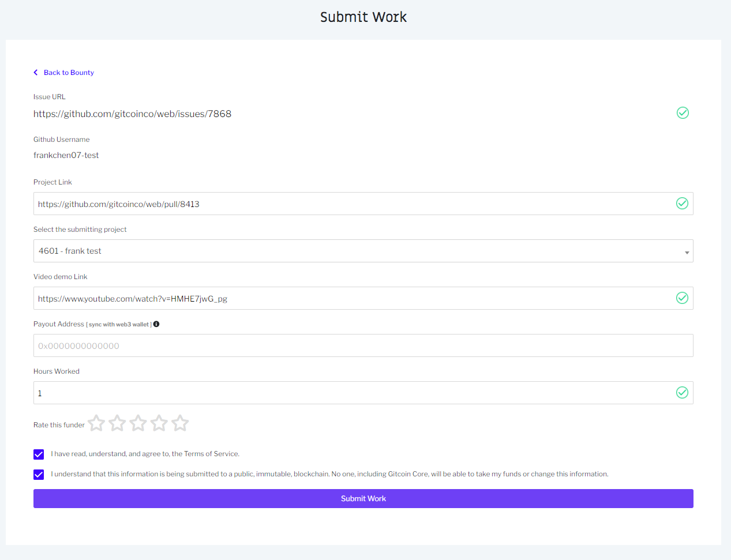Click the Hours Worked label
The height and width of the screenshot is (560, 731).
pyautogui.click(x=57, y=371)
